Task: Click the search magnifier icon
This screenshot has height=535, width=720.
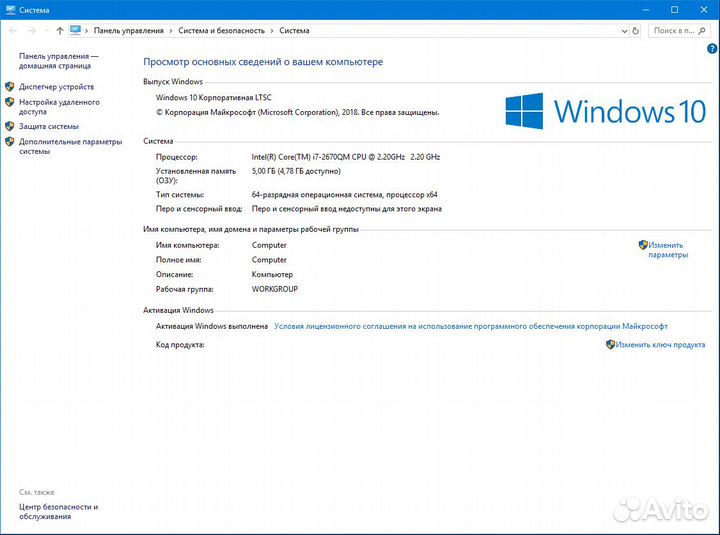Action: [x=702, y=31]
